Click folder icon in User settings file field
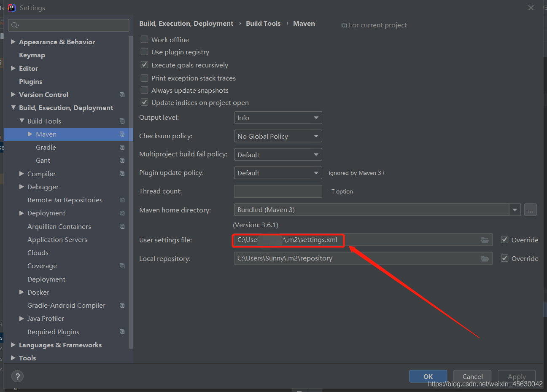Image resolution: width=547 pixels, height=392 pixels. [x=485, y=240]
